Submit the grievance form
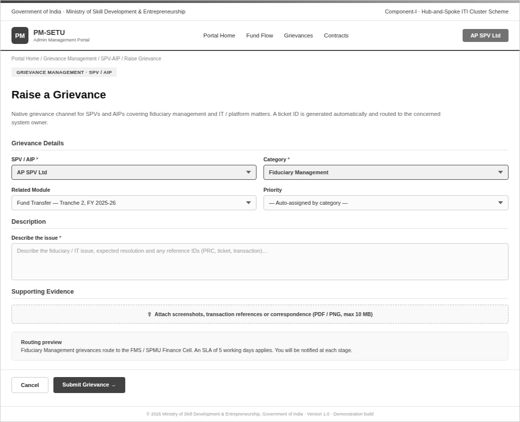 (x=89, y=385)
